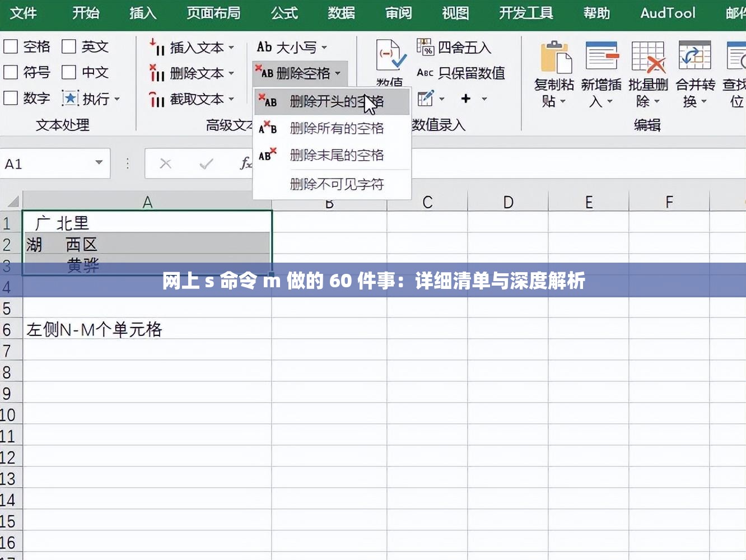Open the Name Box dropdown
The height and width of the screenshot is (560, 746).
click(99, 163)
